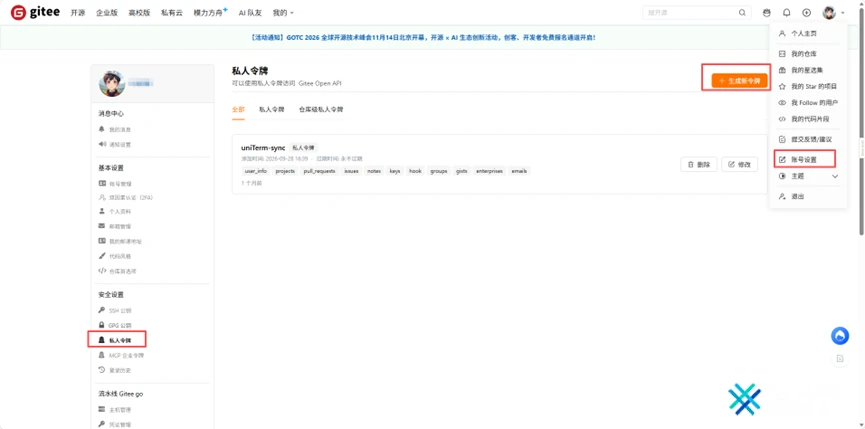
Task: Click the user avatar in top bar
Action: [829, 13]
